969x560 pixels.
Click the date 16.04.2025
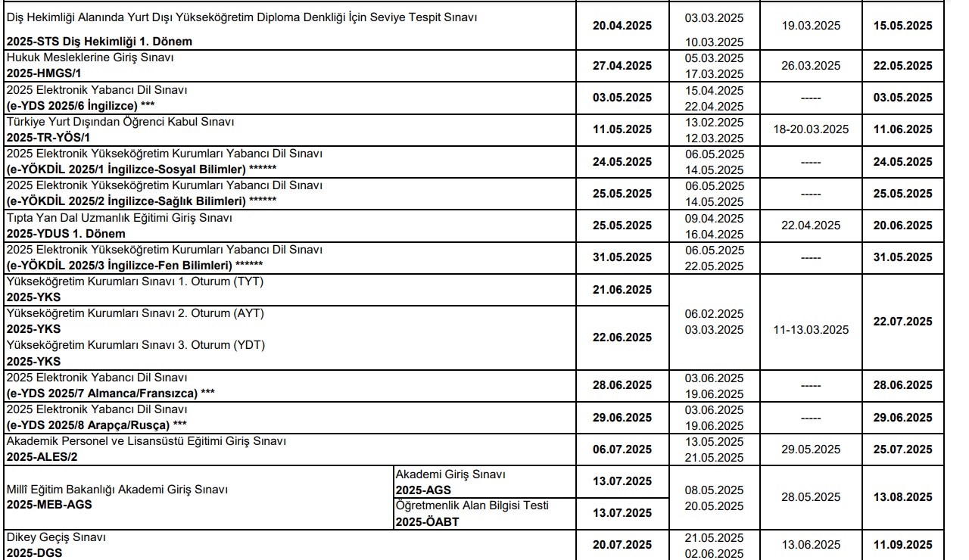pos(714,235)
